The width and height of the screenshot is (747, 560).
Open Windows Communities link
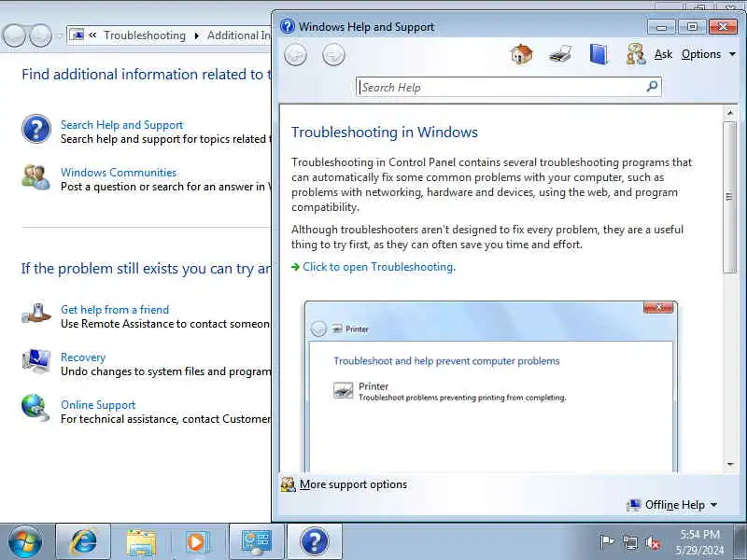coord(119,173)
